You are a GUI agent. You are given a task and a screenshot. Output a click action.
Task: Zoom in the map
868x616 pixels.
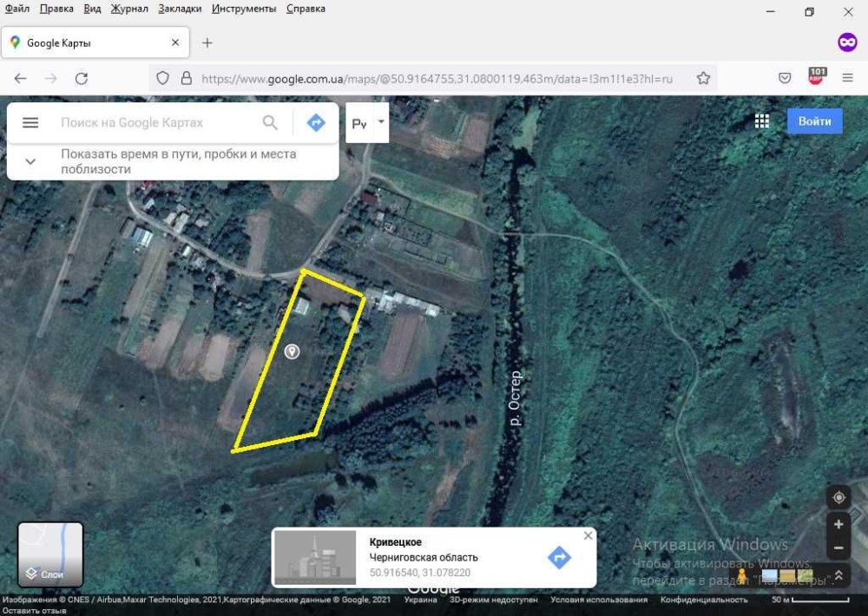838,524
